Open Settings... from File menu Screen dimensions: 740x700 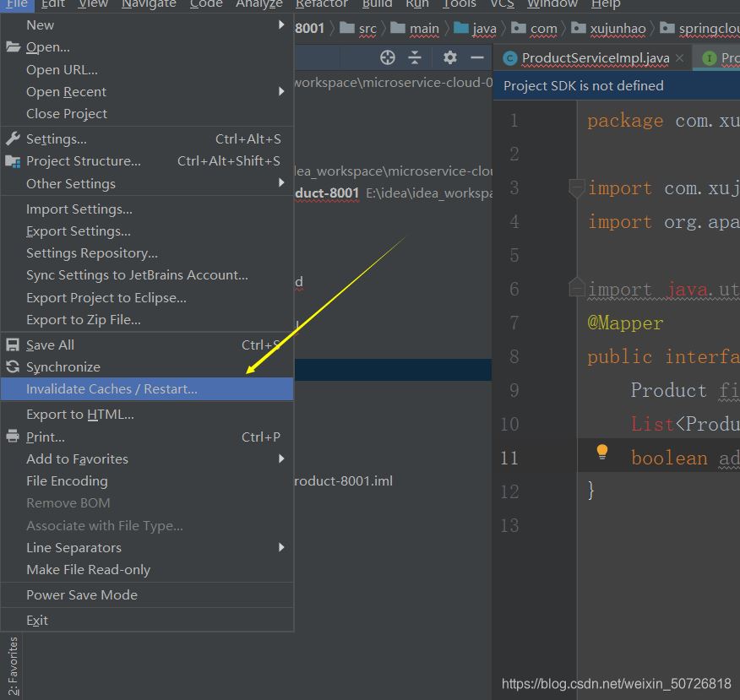tap(147, 139)
